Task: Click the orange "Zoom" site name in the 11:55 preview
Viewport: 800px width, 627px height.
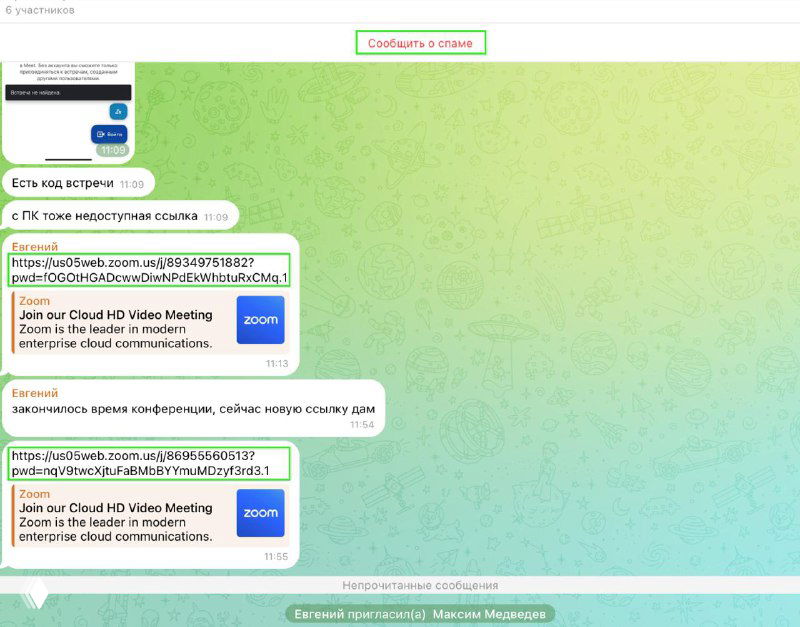Action: coord(34,494)
